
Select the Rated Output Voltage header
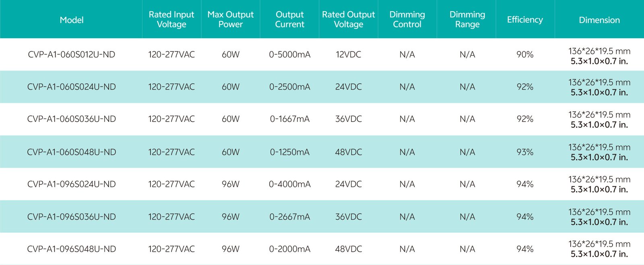pyautogui.click(x=349, y=19)
